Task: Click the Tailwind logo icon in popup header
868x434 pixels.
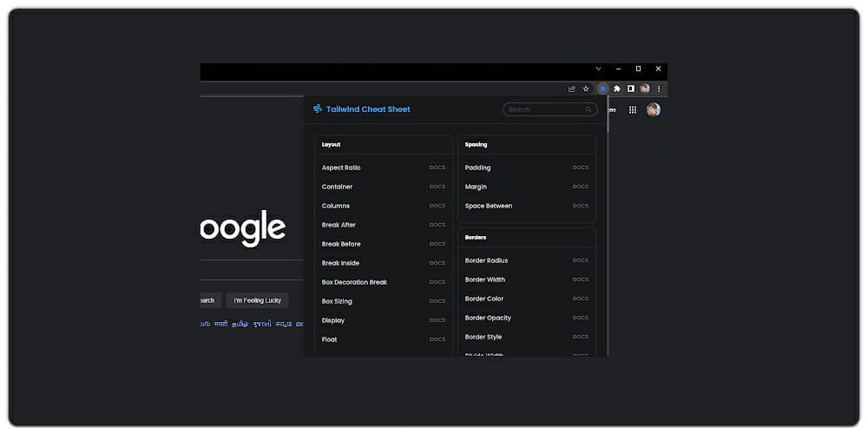Action: 318,109
